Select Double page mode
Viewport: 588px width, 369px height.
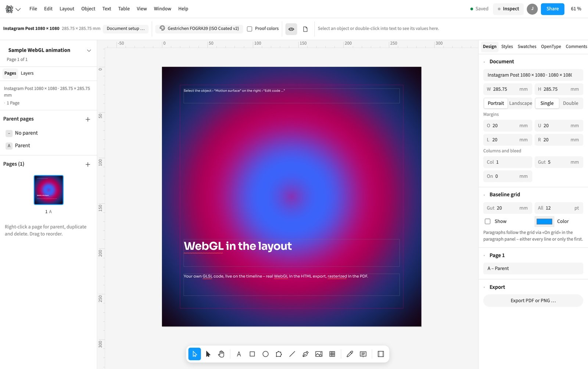pyautogui.click(x=570, y=103)
